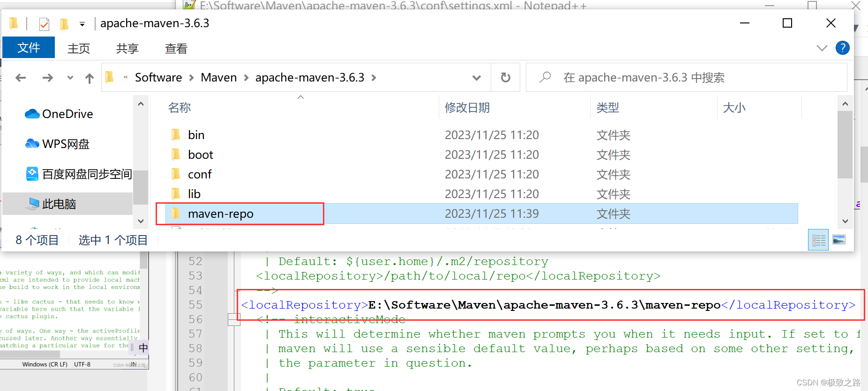This screenshot has height=391, width=868.
Task: Refresh the current folder view
Action: [505, 77]
